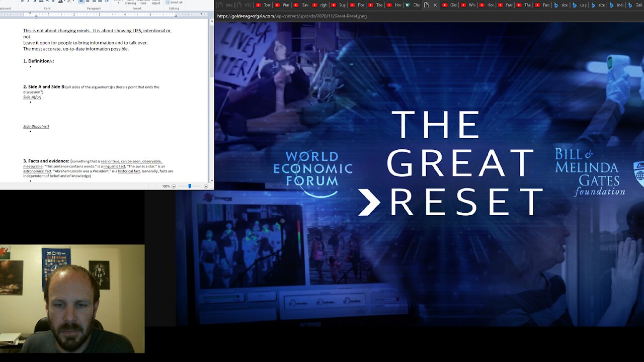Open the 'Glol' YouTube tab

(449, 5)
